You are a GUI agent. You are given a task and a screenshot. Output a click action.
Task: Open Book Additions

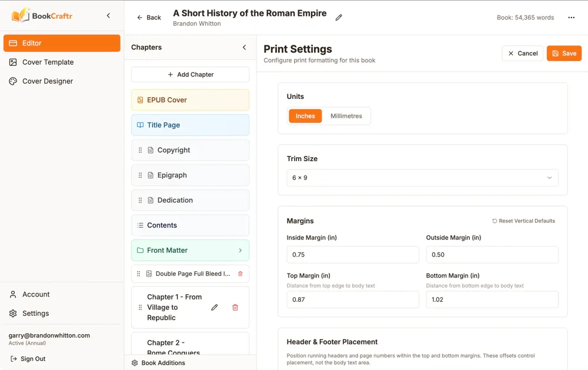[x=190, y=363]
